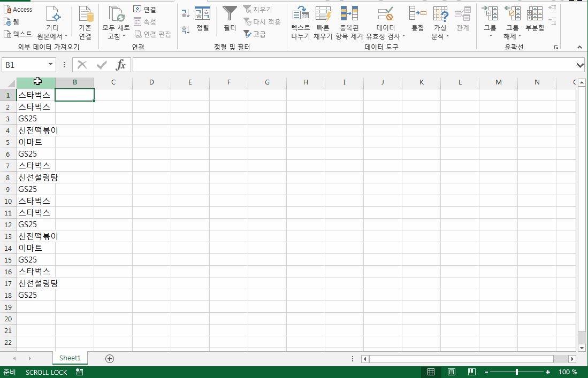The image size is (588, 378).
Task: Click the 100 % zoom level
Action: (x=568, y=372)
